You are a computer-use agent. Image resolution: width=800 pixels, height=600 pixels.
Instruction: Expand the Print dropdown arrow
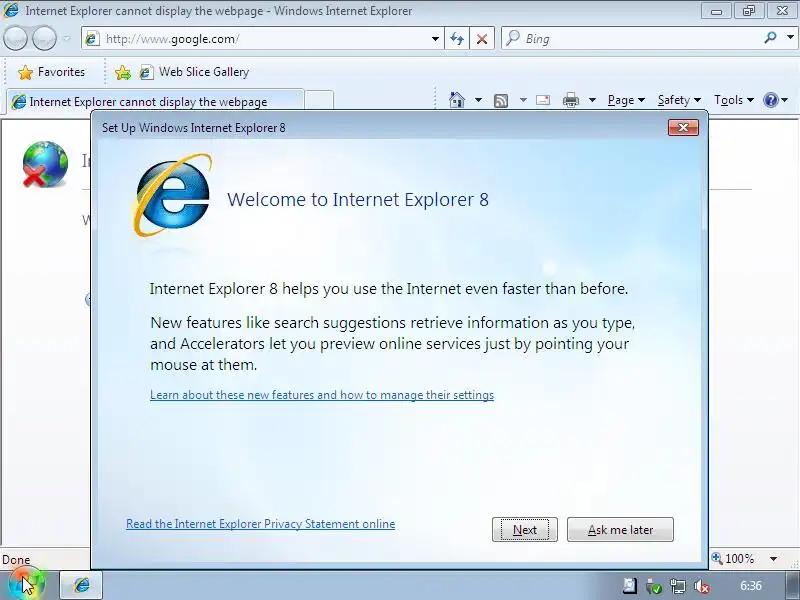click(x=592, y=100)
